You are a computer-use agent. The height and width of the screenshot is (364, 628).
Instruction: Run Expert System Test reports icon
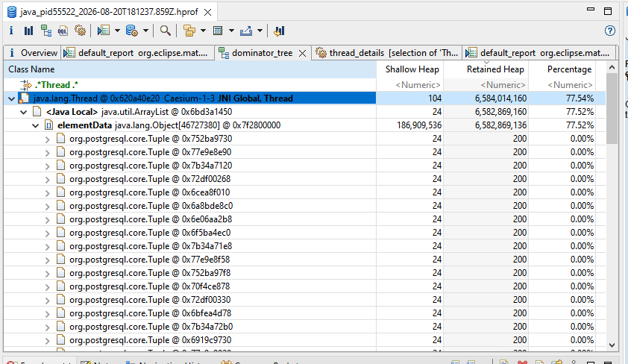click(x=104, y=31)
